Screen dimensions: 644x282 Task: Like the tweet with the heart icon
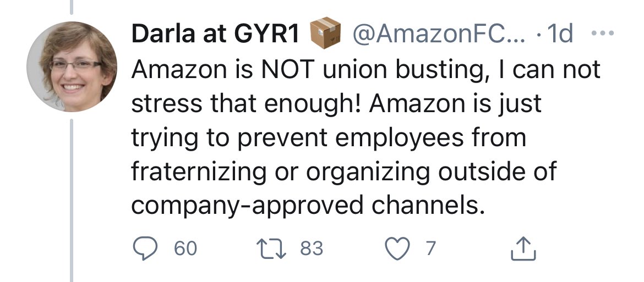(x=396, y=249)
